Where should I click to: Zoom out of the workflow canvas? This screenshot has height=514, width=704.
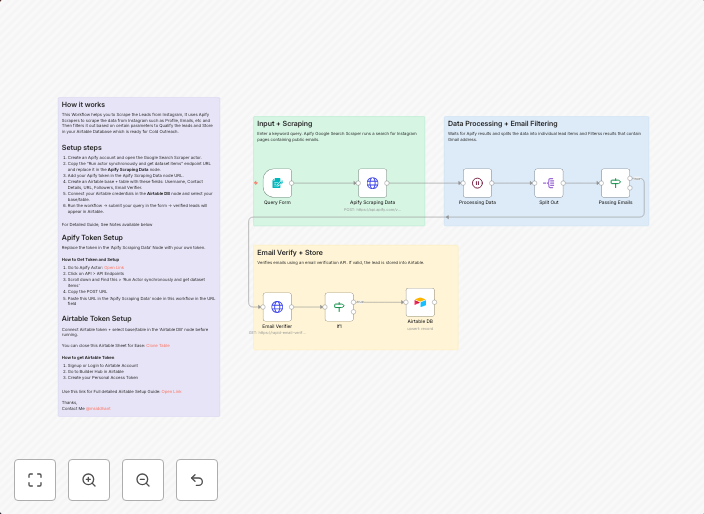143,480
